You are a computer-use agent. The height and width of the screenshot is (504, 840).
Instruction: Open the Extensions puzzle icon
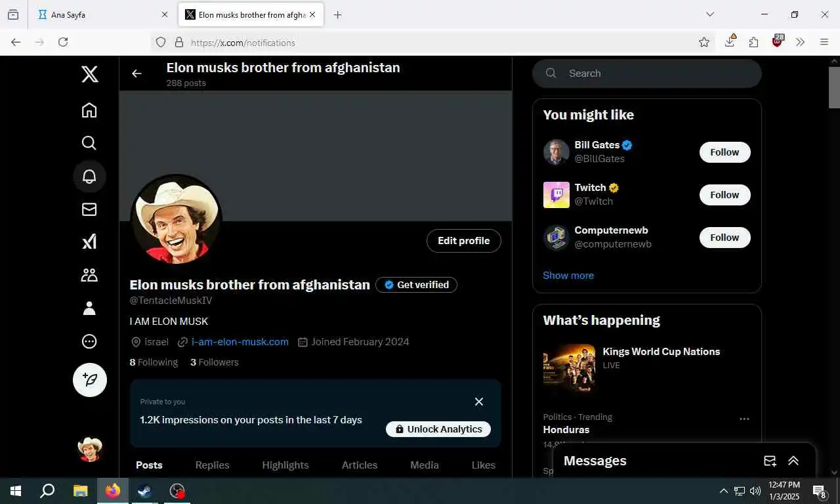[753, 42]
